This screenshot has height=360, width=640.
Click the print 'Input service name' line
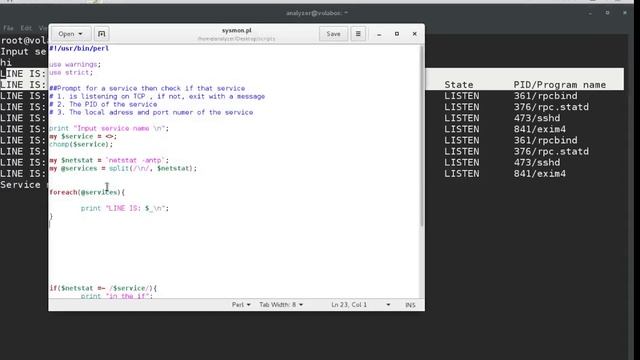tap(109, 128)
